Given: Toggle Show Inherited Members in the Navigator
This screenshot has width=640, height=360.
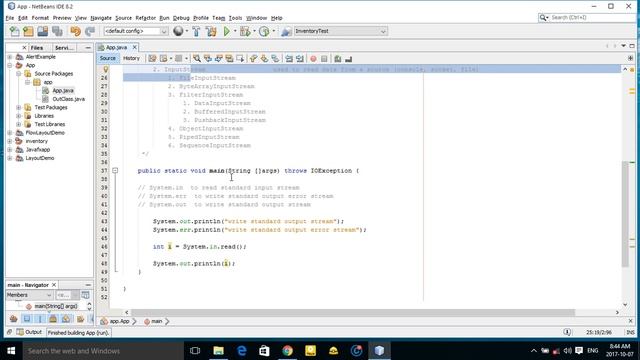Looking at the screenshot, I should (x=13, y=319).
